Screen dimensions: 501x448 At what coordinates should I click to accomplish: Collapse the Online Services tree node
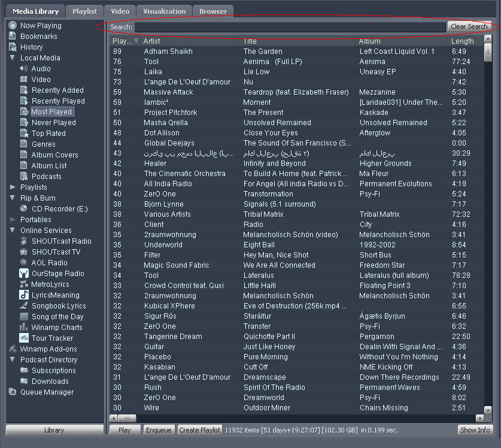point(13,230)
